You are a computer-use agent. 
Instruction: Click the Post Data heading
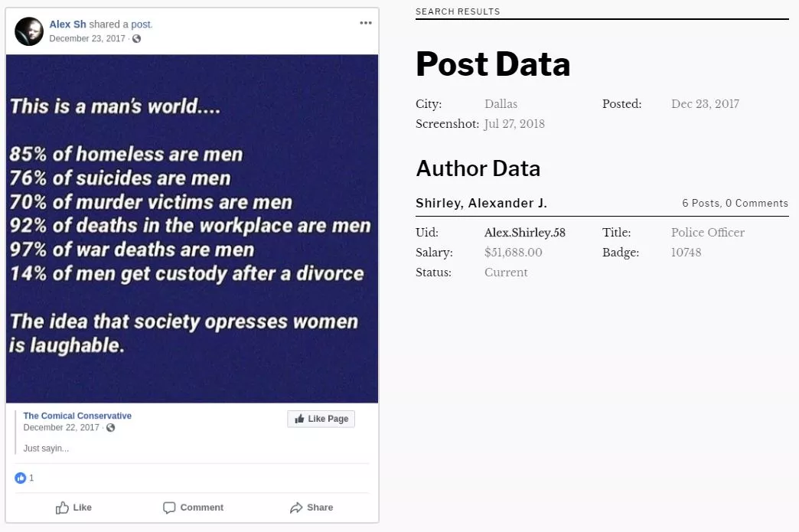point(493,64)
